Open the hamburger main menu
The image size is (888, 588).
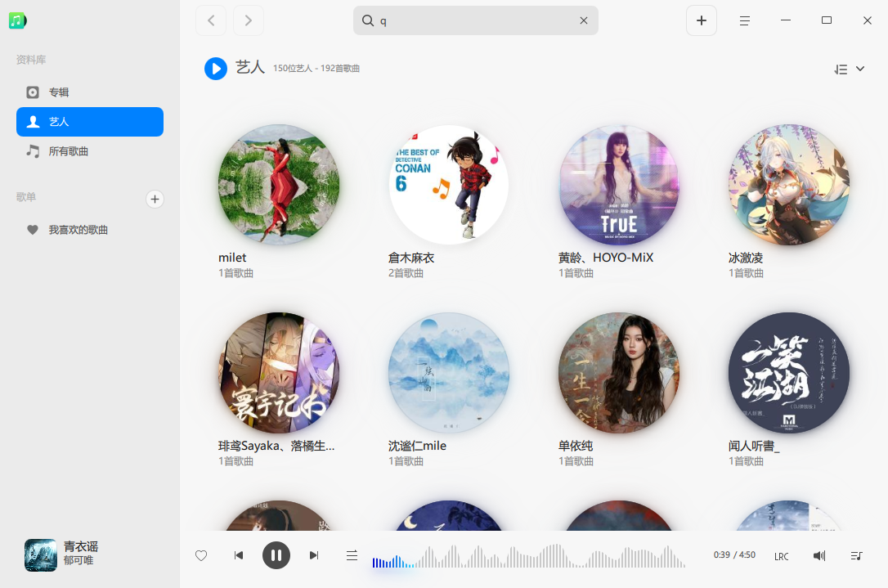click(745, 20)
